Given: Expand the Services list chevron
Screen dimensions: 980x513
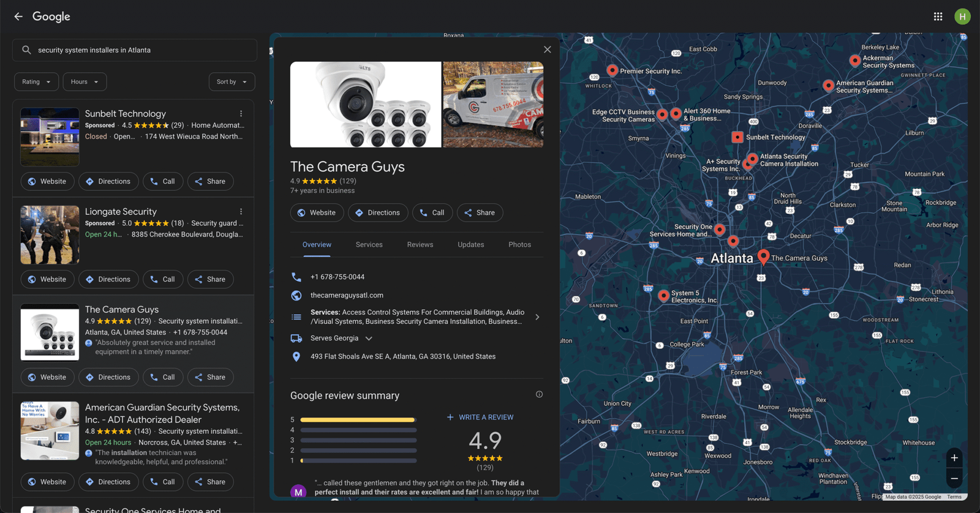Looking at the screenshot, I should tap(537, 317).
